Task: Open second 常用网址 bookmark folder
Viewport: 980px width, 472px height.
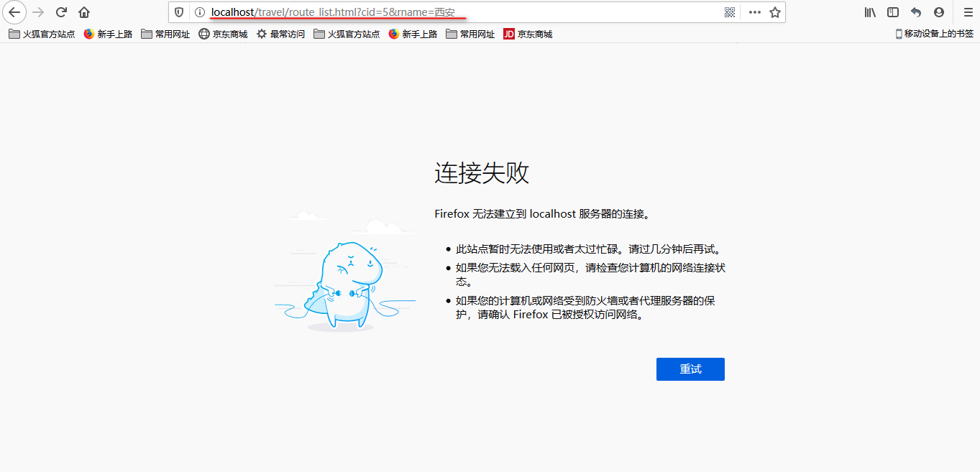Action: click(x=470, y=34)
